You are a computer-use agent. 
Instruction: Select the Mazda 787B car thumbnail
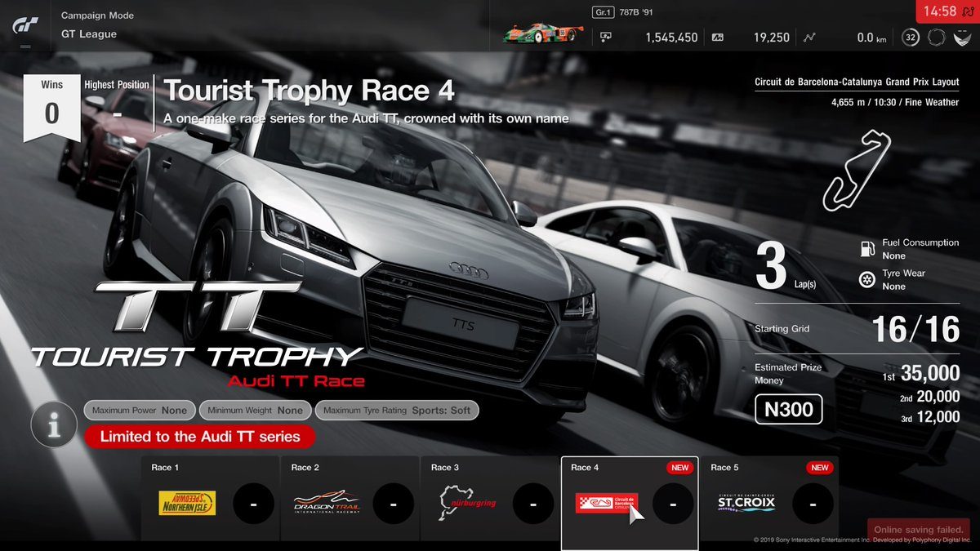point(544,33)
